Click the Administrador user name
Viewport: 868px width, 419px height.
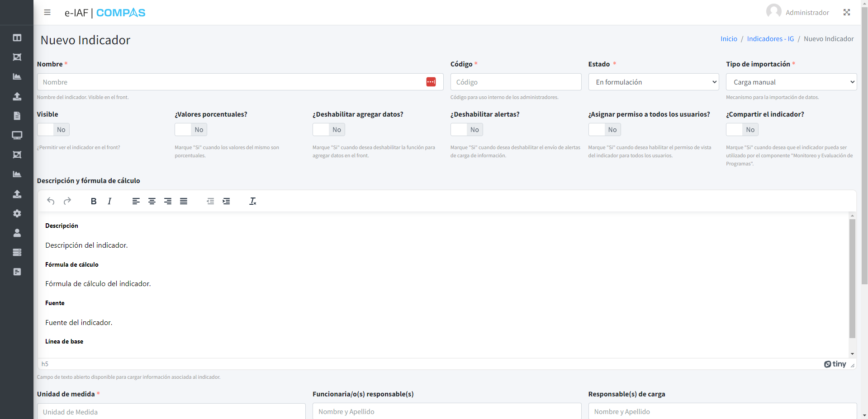(x=807, y=13)
